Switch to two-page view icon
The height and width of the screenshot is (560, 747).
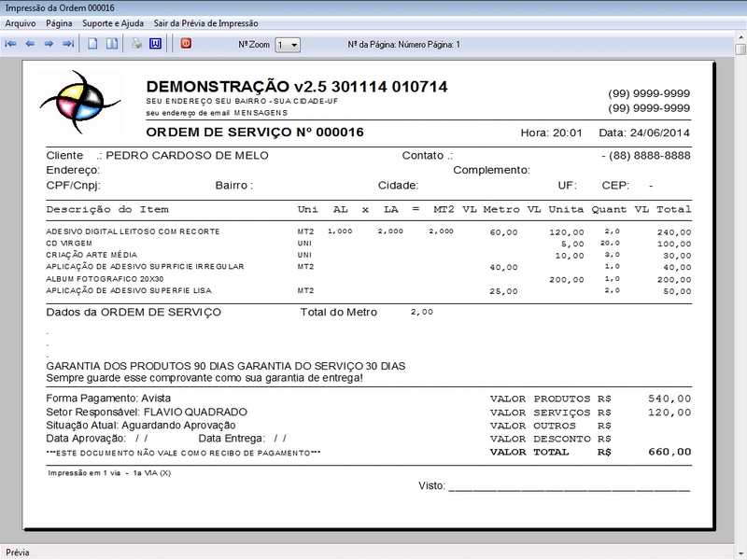coord(111,44)
